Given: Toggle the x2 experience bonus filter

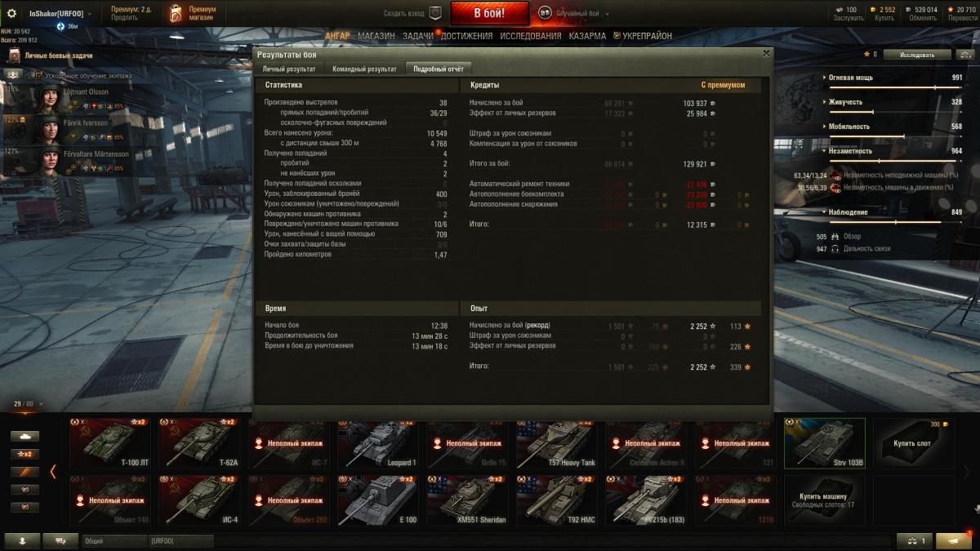Looking at the screenshot, I should (25, 454).
